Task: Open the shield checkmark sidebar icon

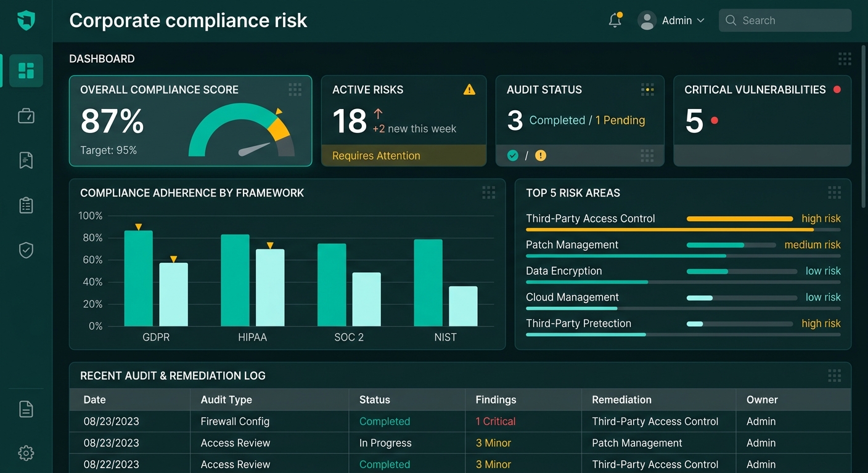Action: (26, 250)
